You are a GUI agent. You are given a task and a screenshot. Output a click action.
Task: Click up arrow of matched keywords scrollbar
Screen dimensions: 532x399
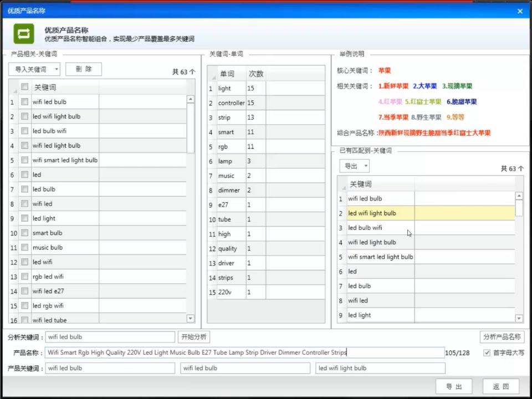[519, 196]
